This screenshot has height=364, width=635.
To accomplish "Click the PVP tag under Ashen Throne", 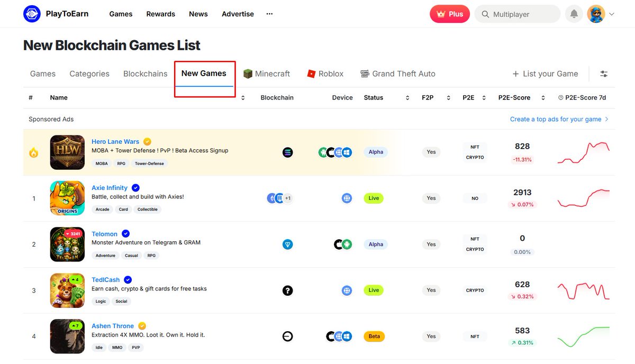I will point(135,348).
